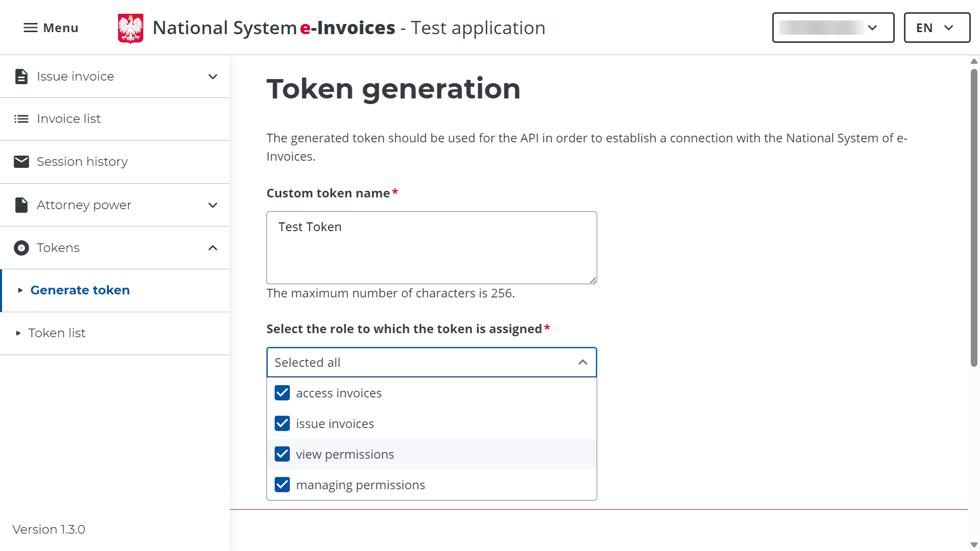Click the Polish eagle emblem logo
980x551 pixels.
point(130,28)
